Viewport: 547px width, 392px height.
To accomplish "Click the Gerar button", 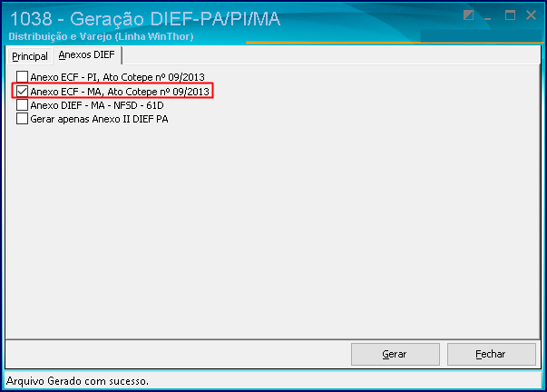I will 395,354.
